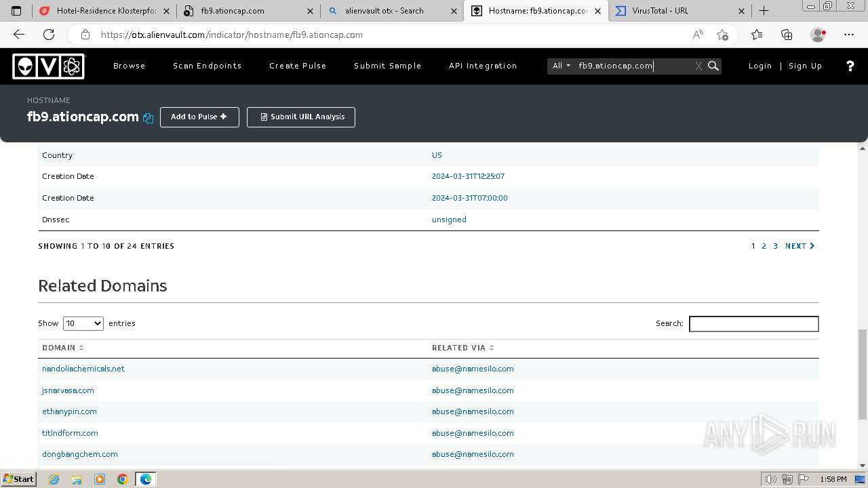Switch to Hotel-Residence Klosterpforte tab
868x488 pixels.
click(x=103, y=11)
